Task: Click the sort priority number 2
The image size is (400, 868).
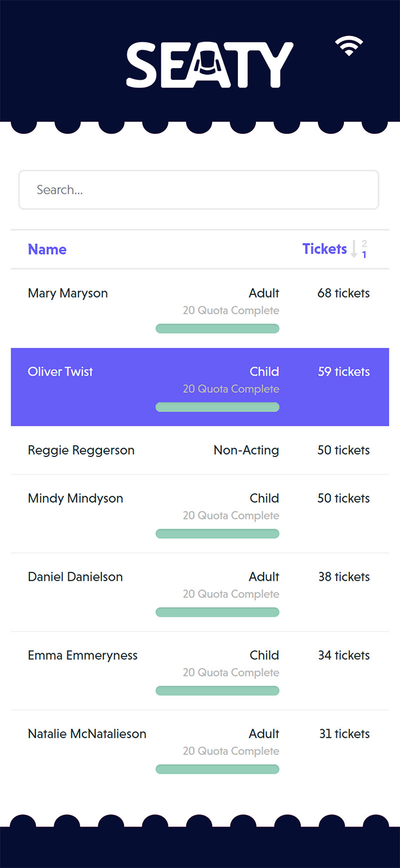Action: 363,244
